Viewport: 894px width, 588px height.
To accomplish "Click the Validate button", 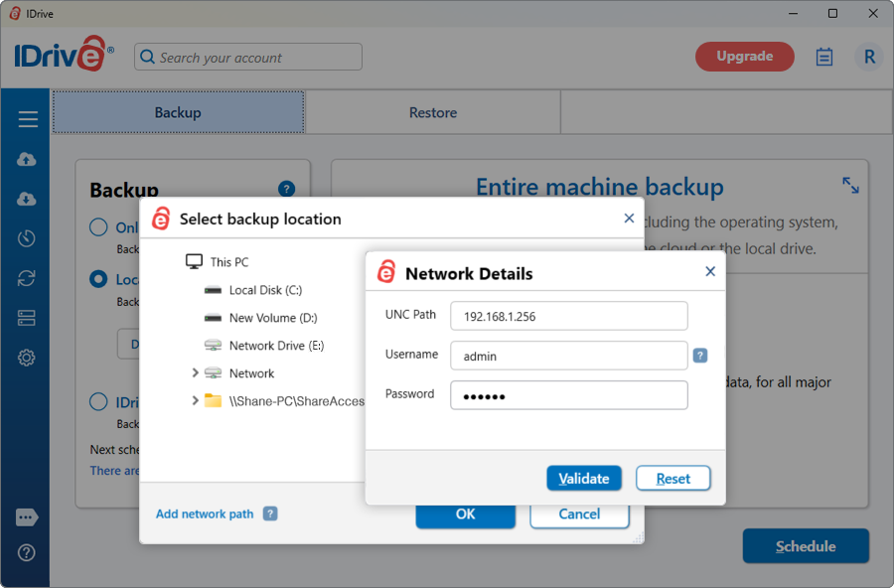I will (x=584, y=478).
